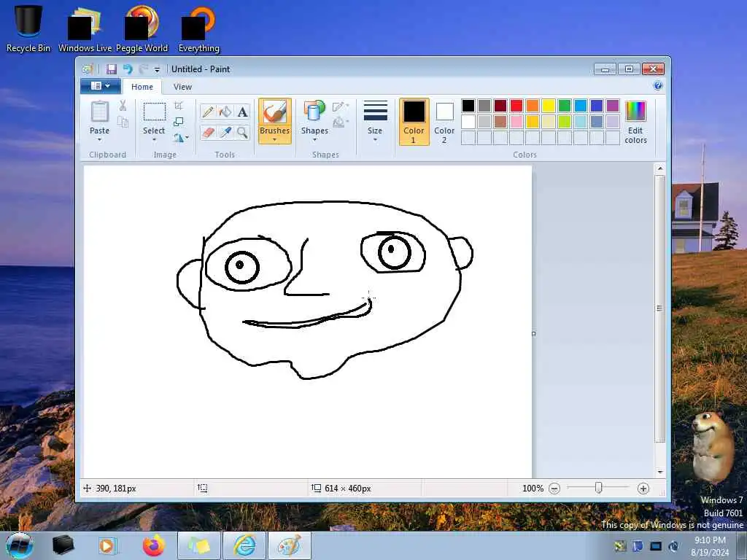Pick the yellow color swatch
This screenshot has height=560, width=747.
tap(549, 106)
